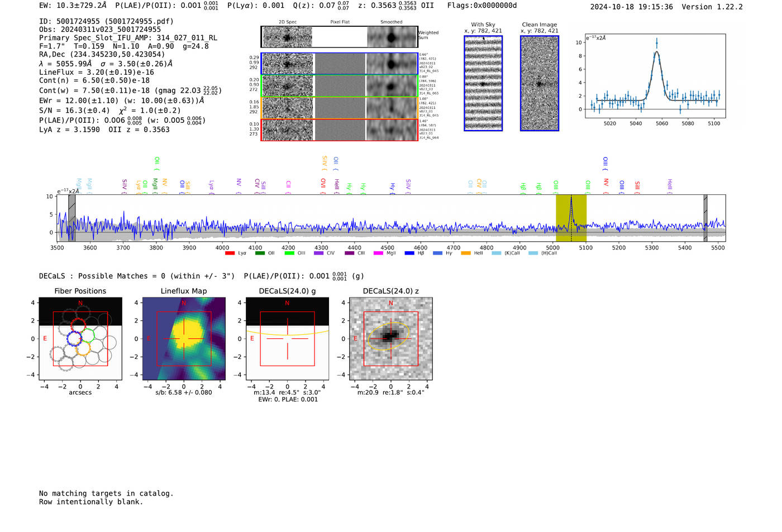Click the LyA z = 3.1590 line
Viewport: 782px width, 532px height.
[x=104, y=130]
